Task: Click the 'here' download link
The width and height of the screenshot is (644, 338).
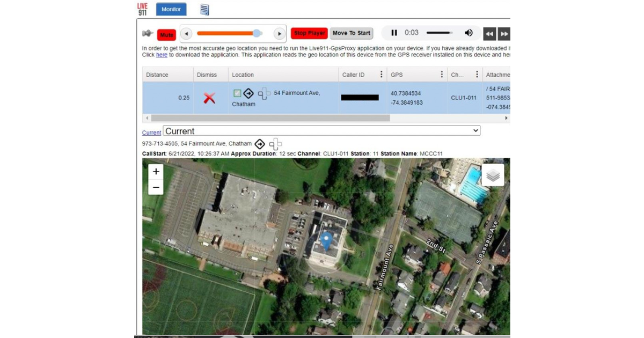Action: (x=162, y=55)
